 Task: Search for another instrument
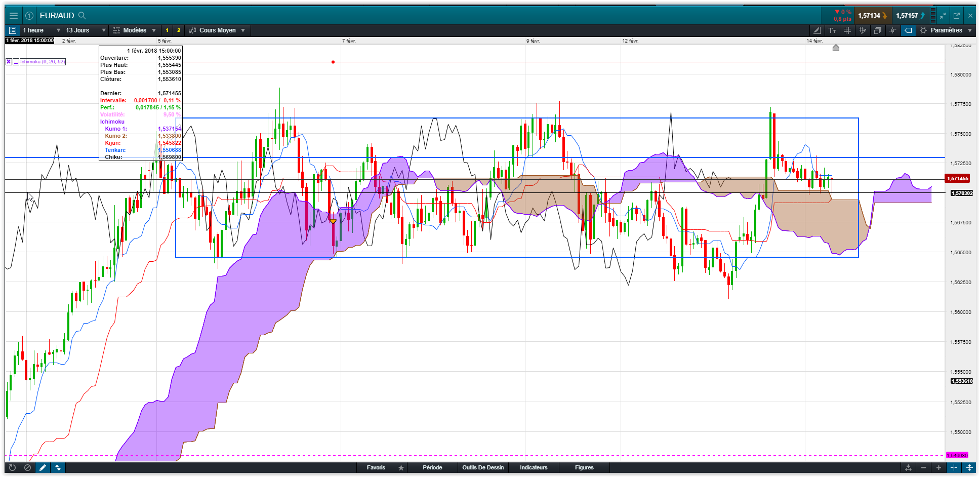pyautogui.click(x=82, y=16)
